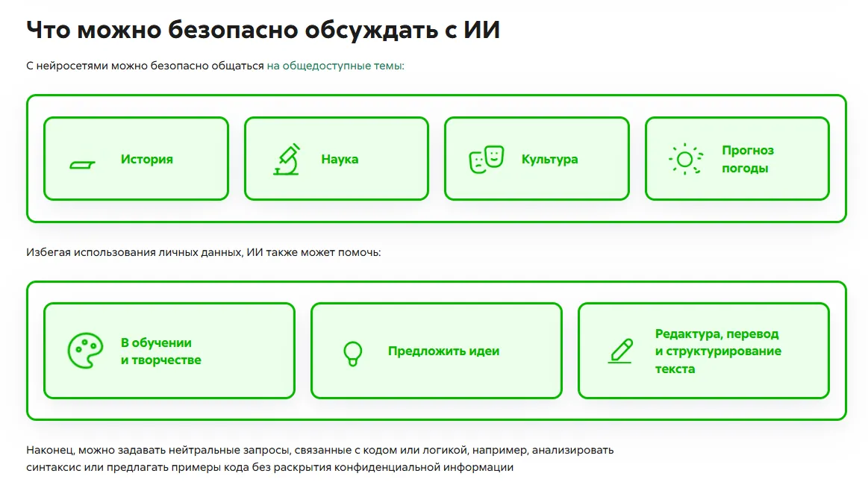
Task: Click the pencil icon on the Редактура card
Action: [x=619, y=350]
